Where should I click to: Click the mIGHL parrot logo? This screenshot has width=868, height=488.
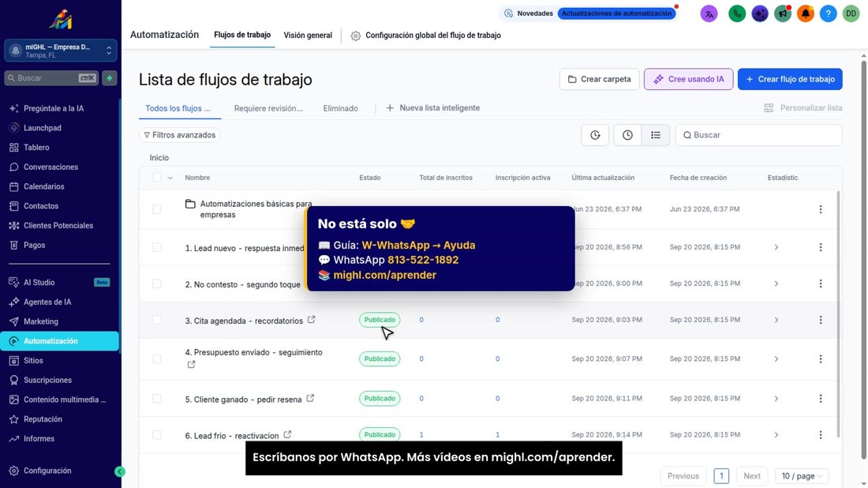click(60, 20)
